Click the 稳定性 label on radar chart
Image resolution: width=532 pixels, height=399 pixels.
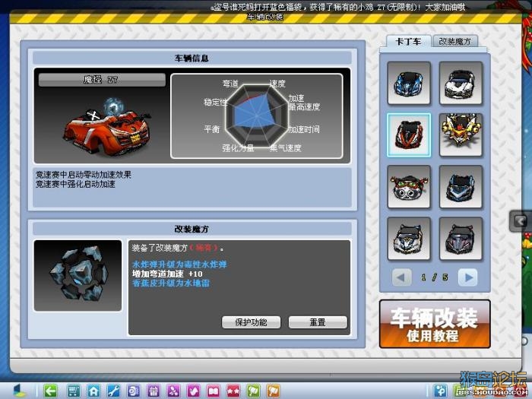[215, 102]
